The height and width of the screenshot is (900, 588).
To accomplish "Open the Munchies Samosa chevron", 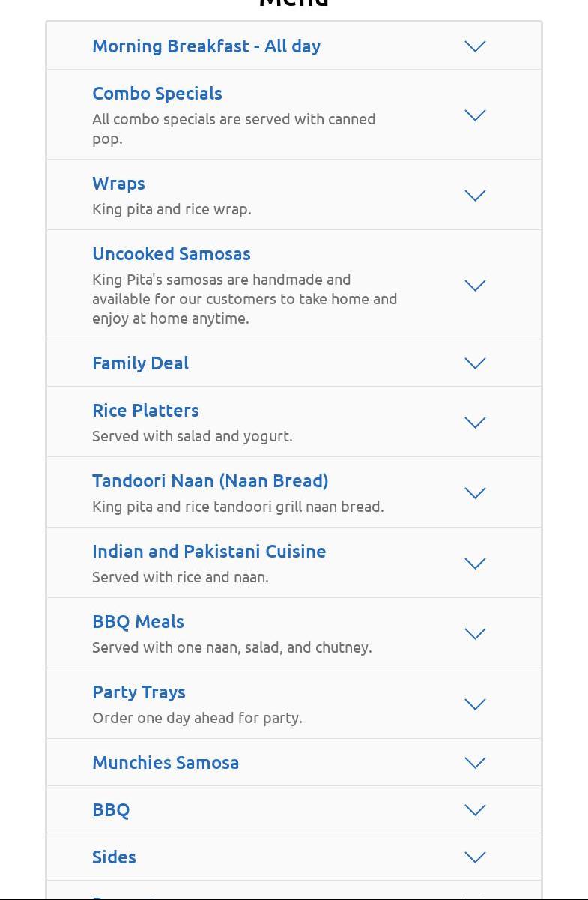I will [x=475, y=763].
